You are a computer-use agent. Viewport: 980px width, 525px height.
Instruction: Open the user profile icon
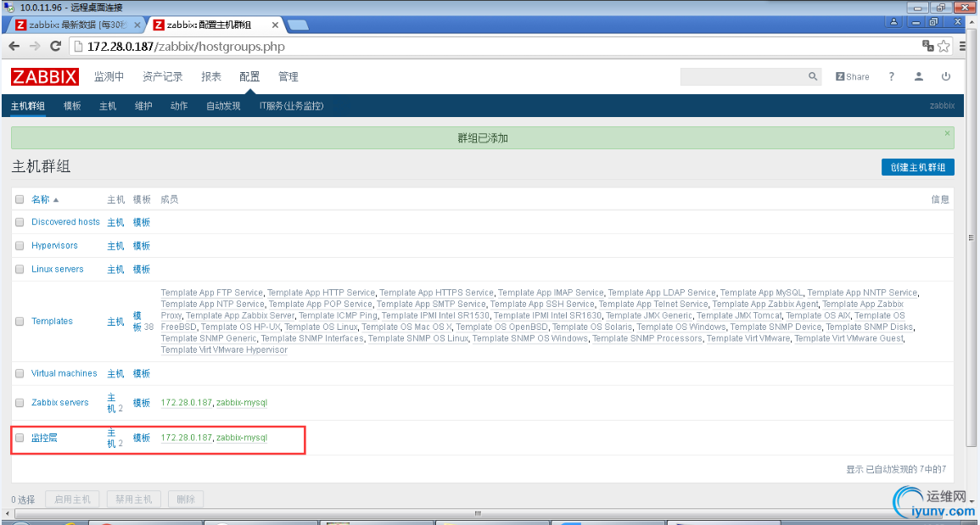[x=919, y=76]
